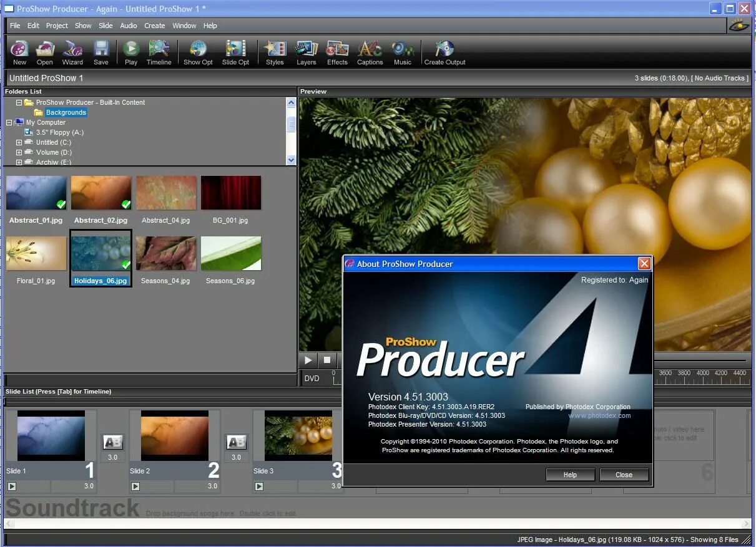The height and width of the screenshot is (547, 756).
Task: Click the eye logo icon in menu bar
Action: pos(739,26)
